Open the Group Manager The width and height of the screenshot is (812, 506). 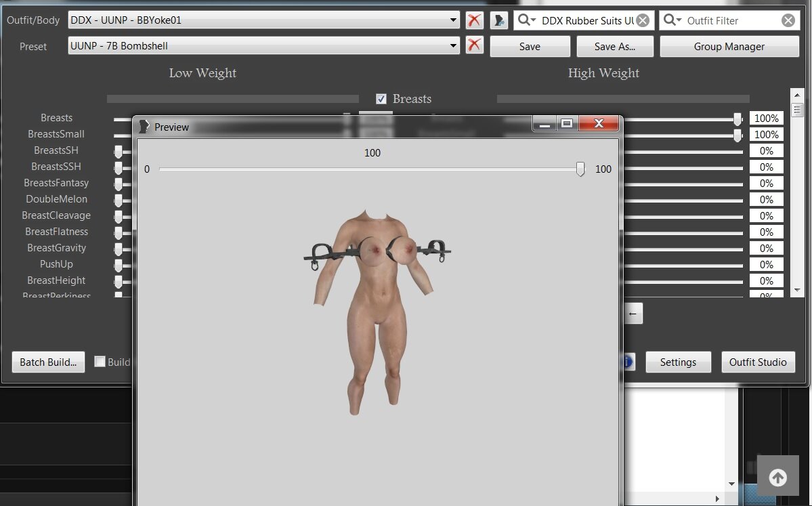click(729, 47)
